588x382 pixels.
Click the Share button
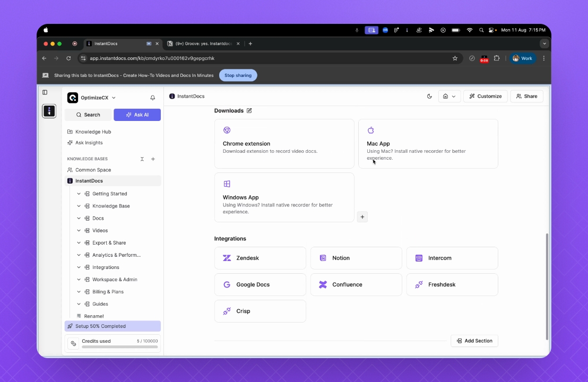click(526, 97)
